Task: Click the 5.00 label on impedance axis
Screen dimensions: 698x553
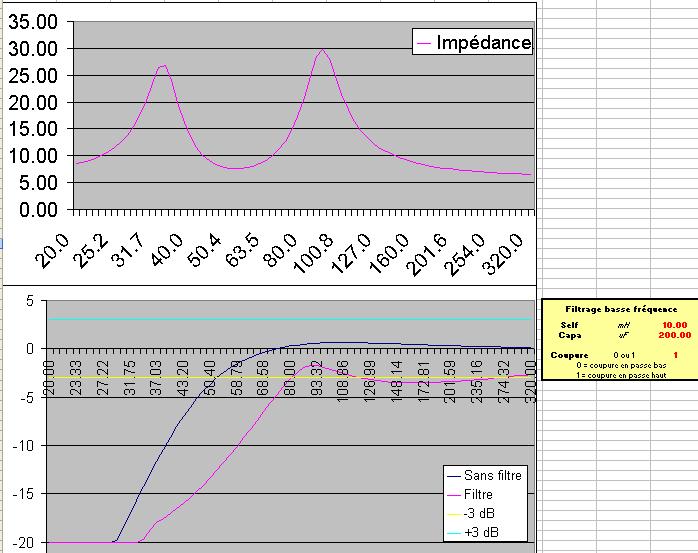Action: pos(38,183)
